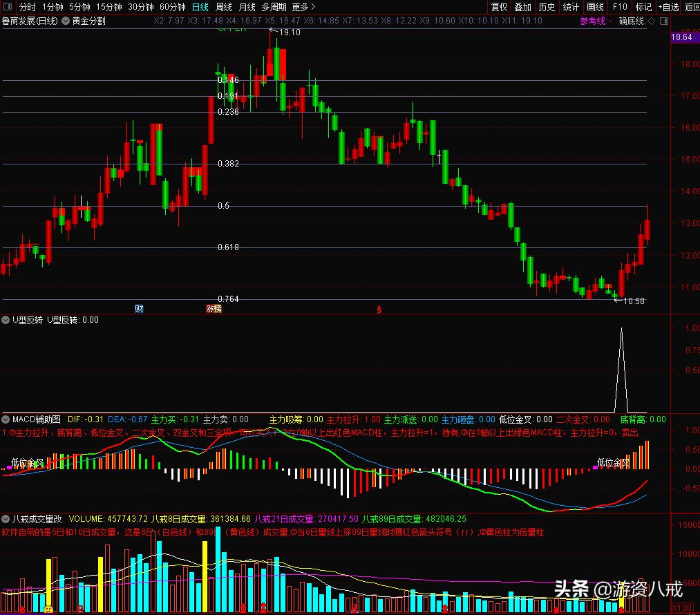Image resolution: width=700 pixels, height=615 pixels.
Task: Open the U型反转 indicator dropdown arrow
Action: pyautogui.click(x=6, y=320)
